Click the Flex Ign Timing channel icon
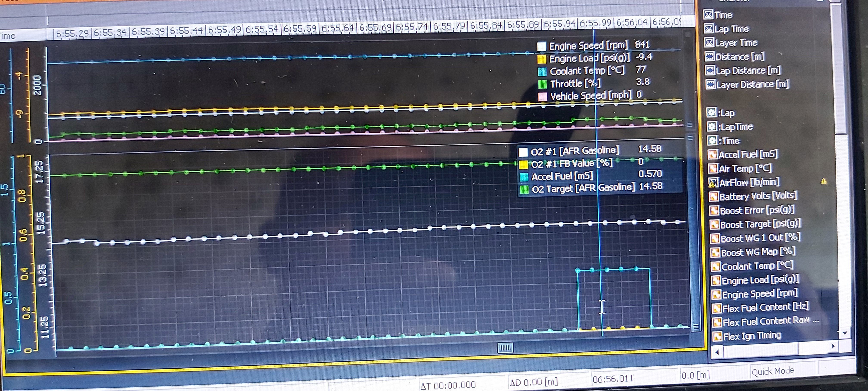The image size is (868, 391). point(717,336)
